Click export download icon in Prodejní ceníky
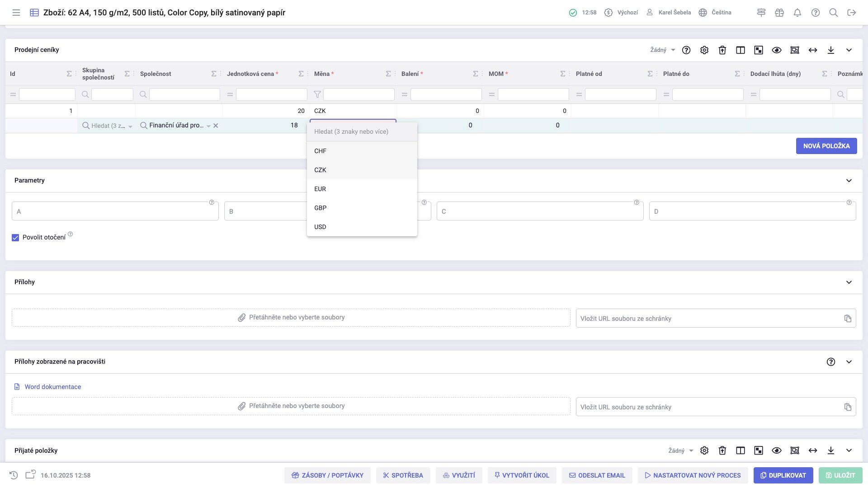The height and width of the screenshot is (488, 868). [830, 50]
